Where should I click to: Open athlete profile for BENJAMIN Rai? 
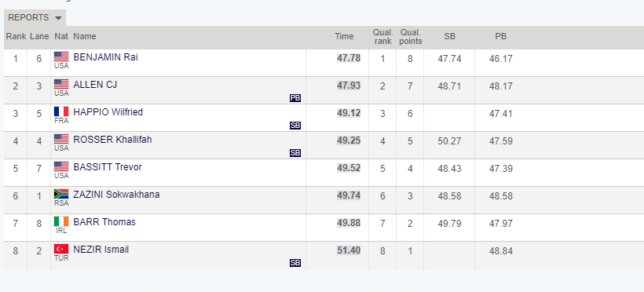pos(105,57)
